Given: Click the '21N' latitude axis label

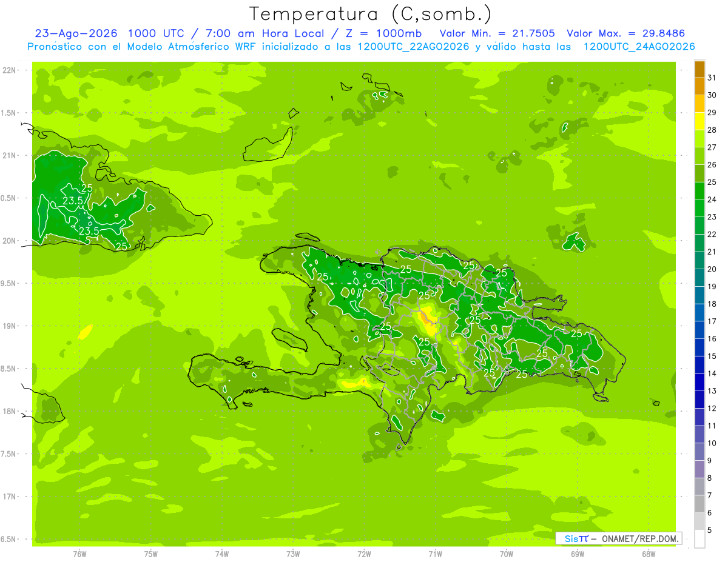Looking at the screenshot, I should tap(9, 155).
